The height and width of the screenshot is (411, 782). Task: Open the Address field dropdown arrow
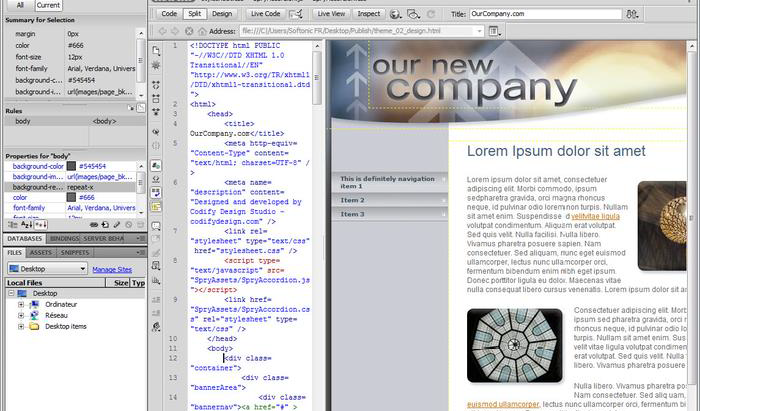coord(479,31)
